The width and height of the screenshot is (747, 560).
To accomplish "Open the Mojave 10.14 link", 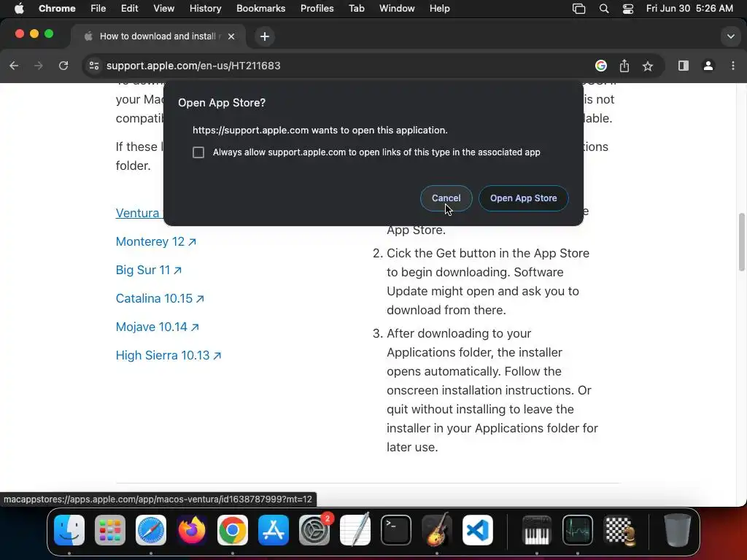I will point(158,327).
